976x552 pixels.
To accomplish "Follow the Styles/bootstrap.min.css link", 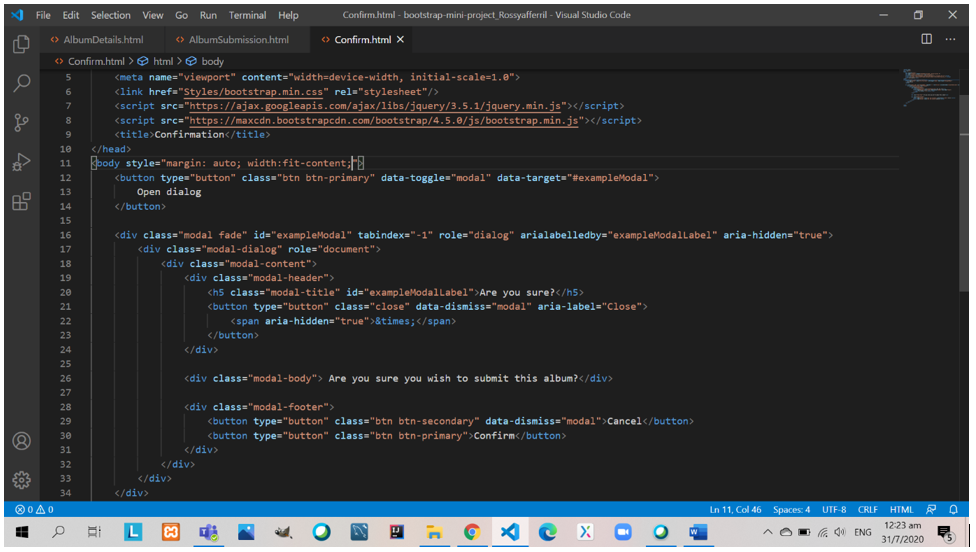I will point(253,91).
